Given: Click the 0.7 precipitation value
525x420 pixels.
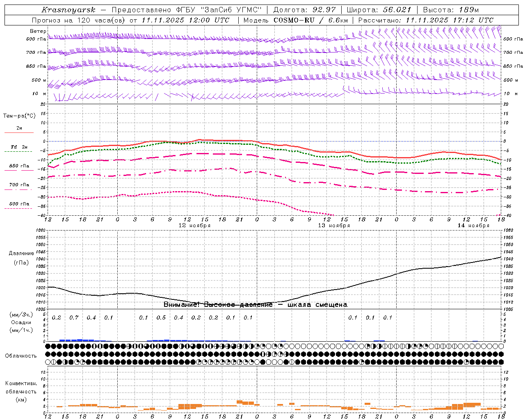Looking at the screenshot, I should coord(74,318).
